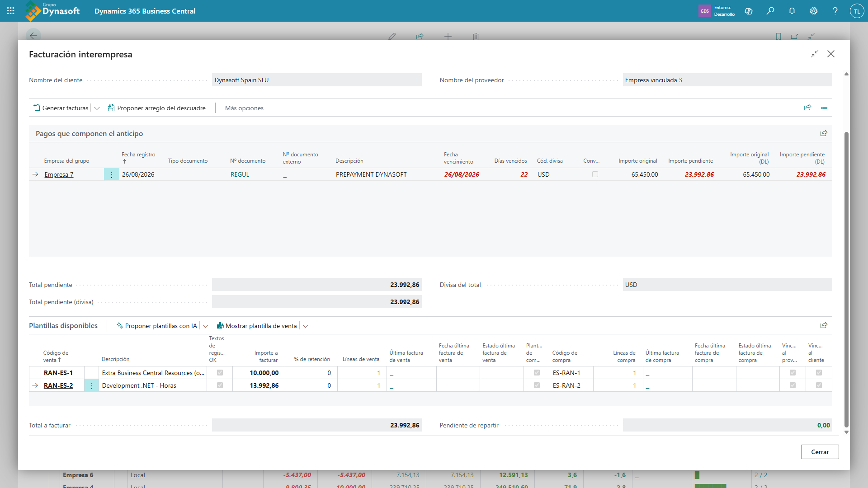Click Importe a facturar 13.992,86 cell
868x488 pixels.
(x=259, y=385)
